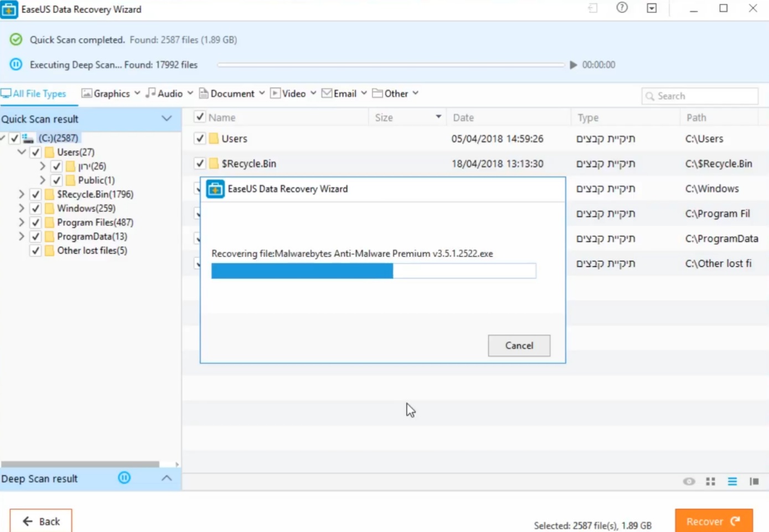
Task: Switch to the details pane view icon
Action: pos(754,481)
